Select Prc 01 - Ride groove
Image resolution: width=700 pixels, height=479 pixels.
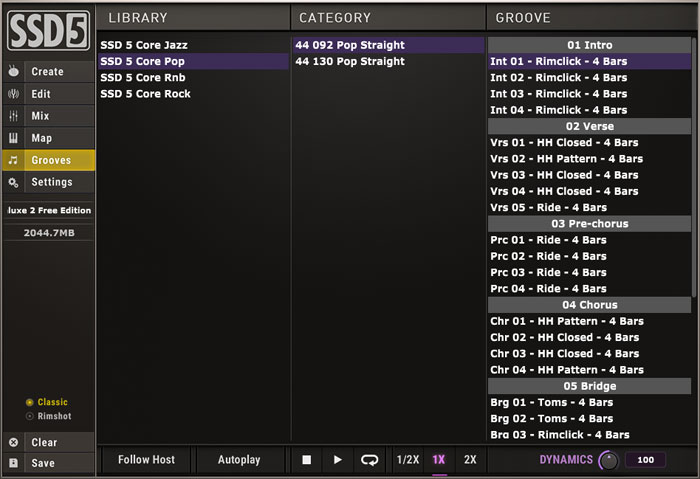tap(589, 240)
